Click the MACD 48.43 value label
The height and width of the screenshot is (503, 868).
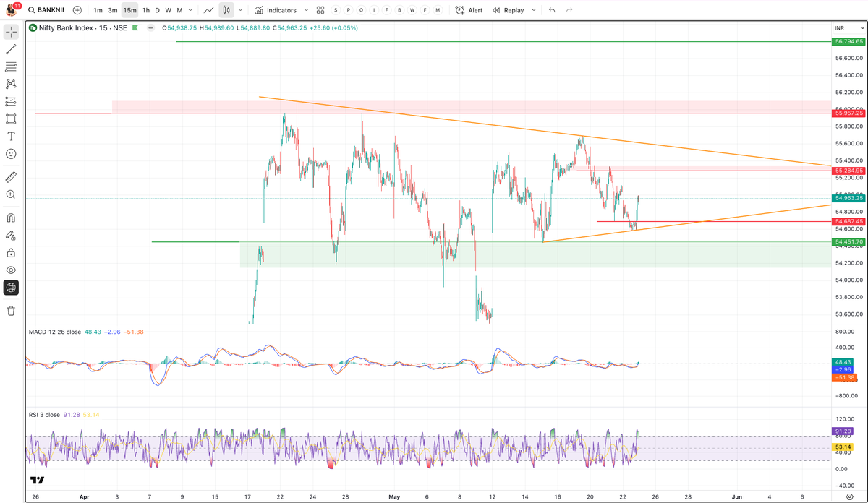tap(843, 361)
